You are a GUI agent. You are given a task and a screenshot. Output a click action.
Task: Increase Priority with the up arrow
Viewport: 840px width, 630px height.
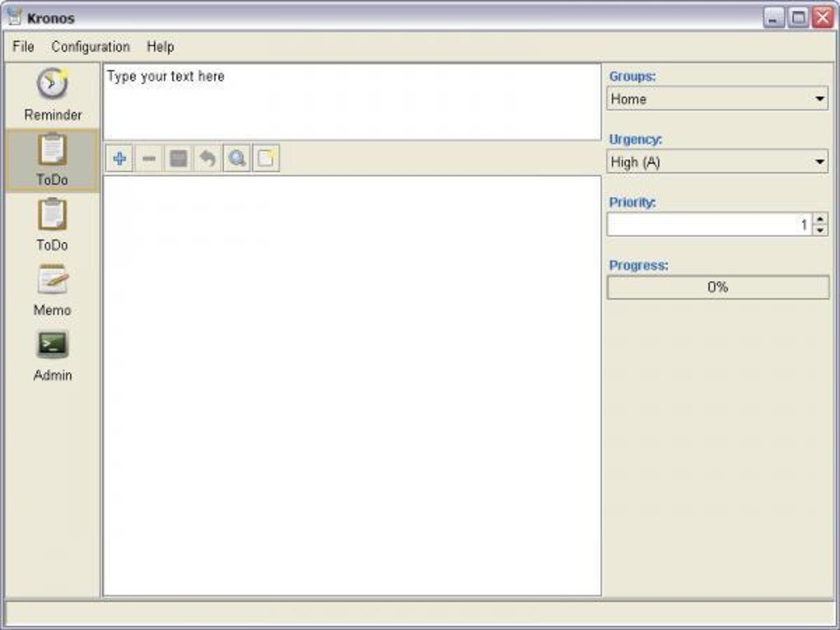click(820, 218)
